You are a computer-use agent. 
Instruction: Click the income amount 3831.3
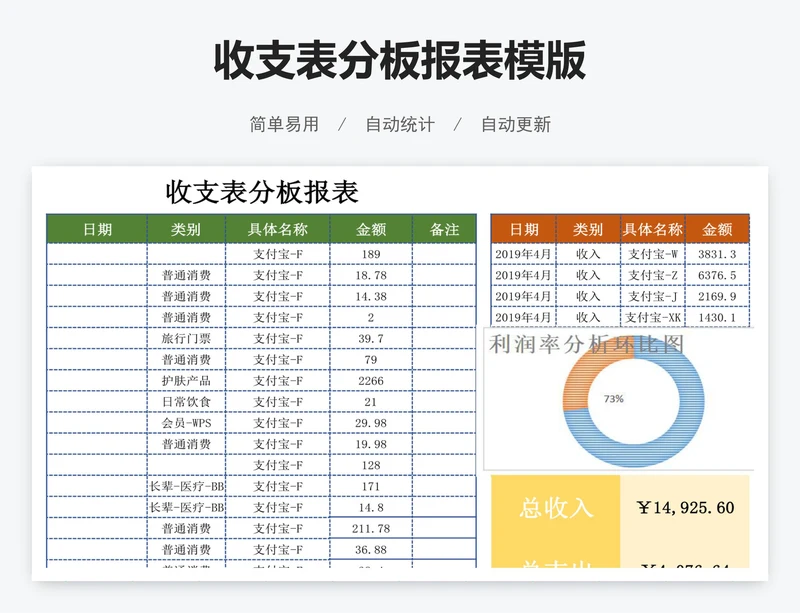pos(717,254)
